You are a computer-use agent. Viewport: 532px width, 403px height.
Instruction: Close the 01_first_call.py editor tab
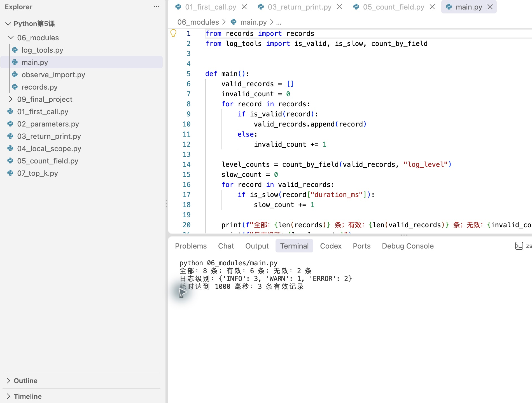coord(244,7)
